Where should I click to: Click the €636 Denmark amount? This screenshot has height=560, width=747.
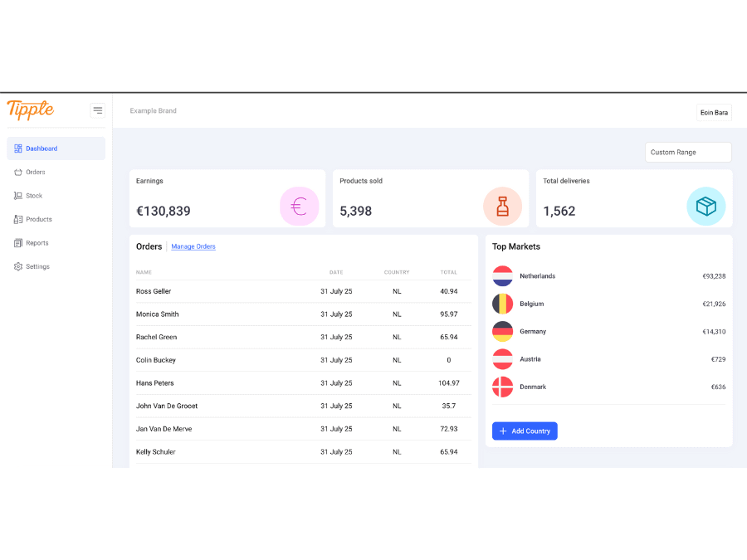click(x=718, y=387)
